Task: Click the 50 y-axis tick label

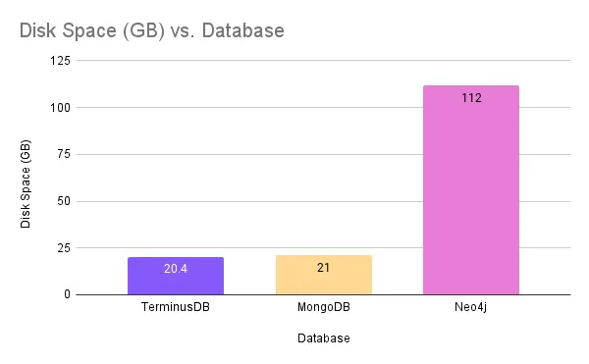Action: (64, 201)
